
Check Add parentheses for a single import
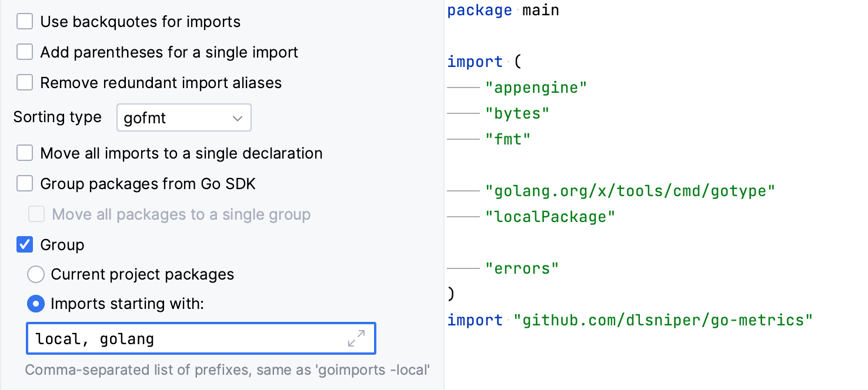point(24,52)
